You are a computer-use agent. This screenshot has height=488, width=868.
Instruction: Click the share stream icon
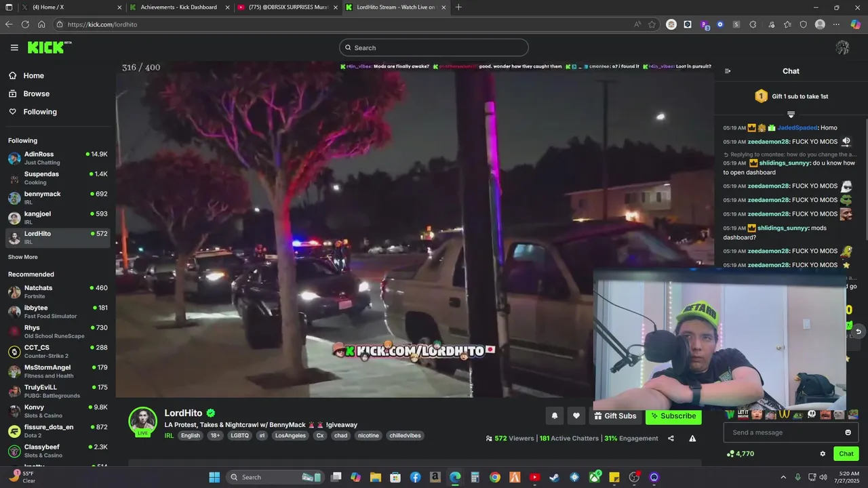click(x=671, y=439)
